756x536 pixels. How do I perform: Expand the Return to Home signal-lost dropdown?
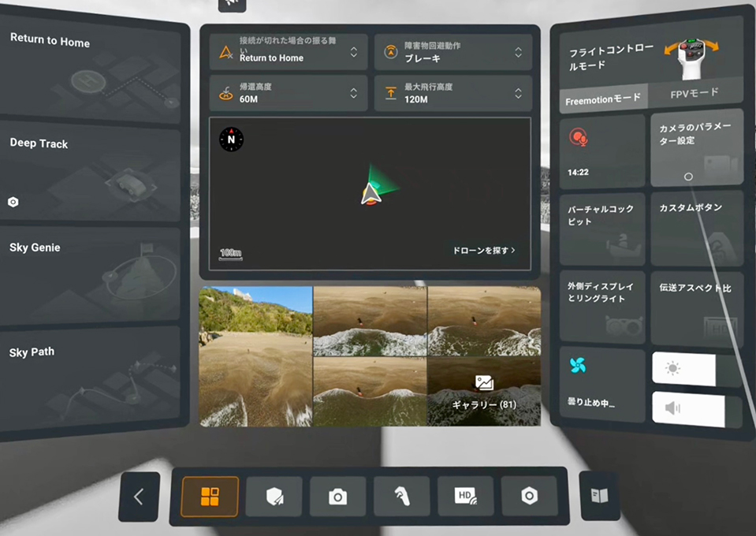pyautogui.click(x=288, y=52)
